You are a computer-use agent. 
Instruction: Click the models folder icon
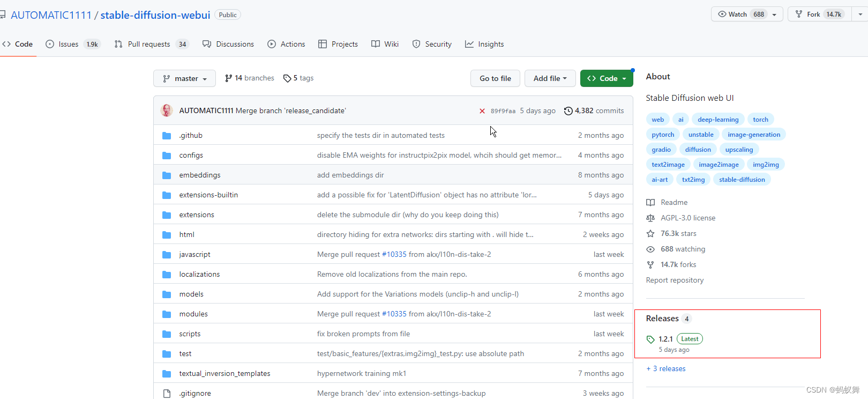[x=167, y=294]
